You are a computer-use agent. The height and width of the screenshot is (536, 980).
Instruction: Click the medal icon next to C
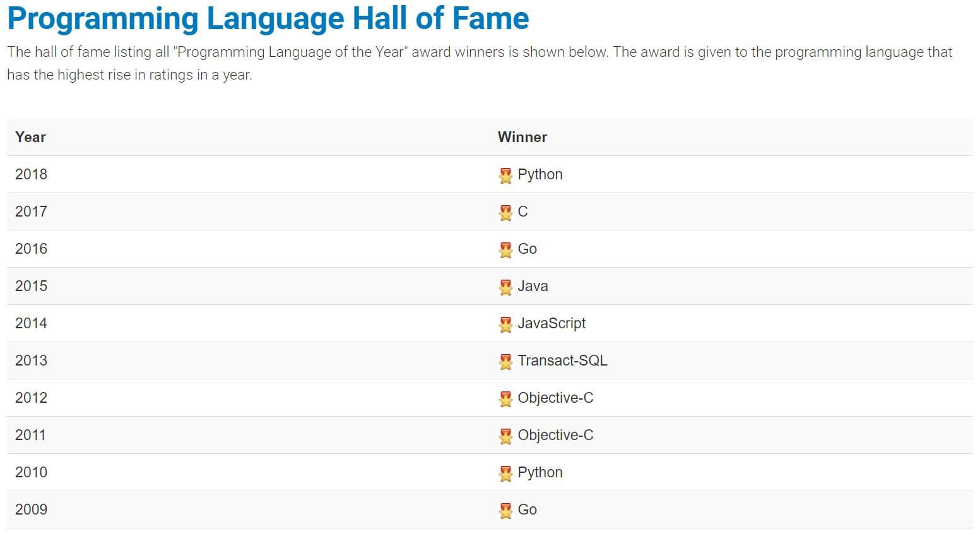click(x=505, y=213)
